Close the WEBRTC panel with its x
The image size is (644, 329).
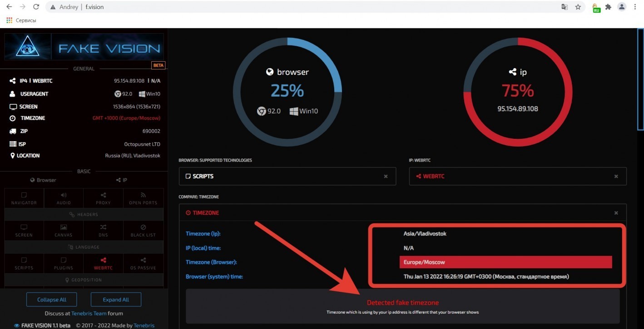pos(616,176)
